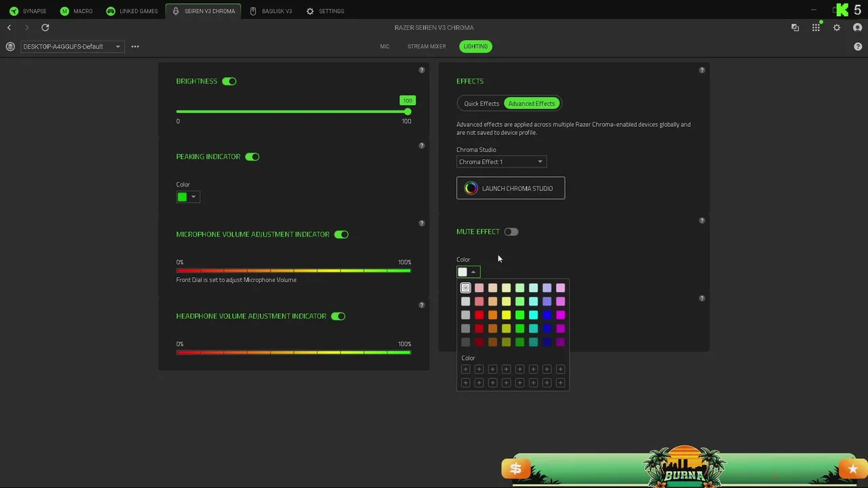The width and height of the screenshot is (868, 488).
Task: Switch to the Stream Mixer section
Action: coord(427,47)
